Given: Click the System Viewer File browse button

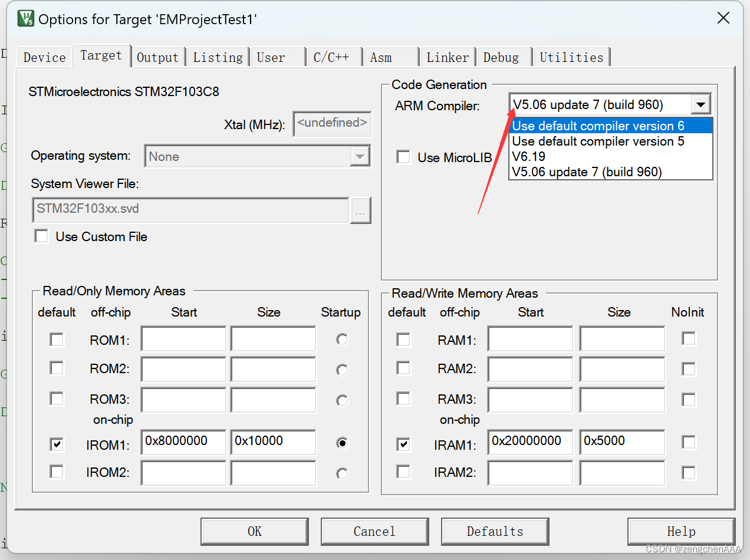Looking at the screenshot, I should [x=360, y=210].
